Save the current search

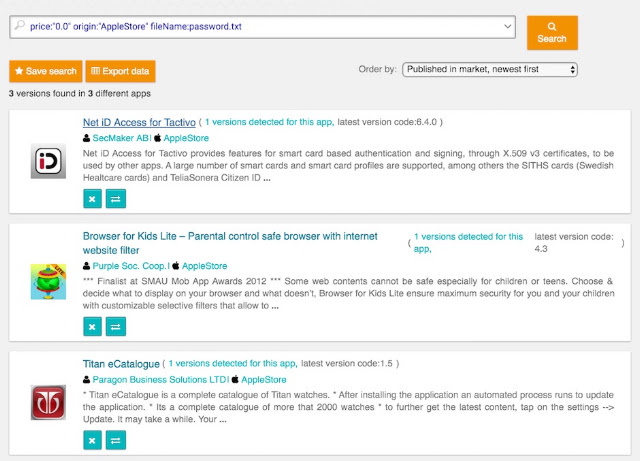[46, 71]
